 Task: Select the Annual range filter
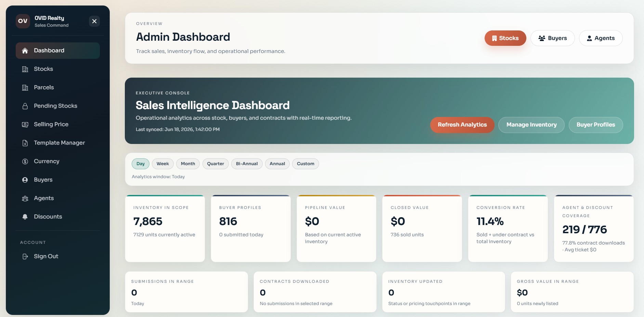coord(277,164)
